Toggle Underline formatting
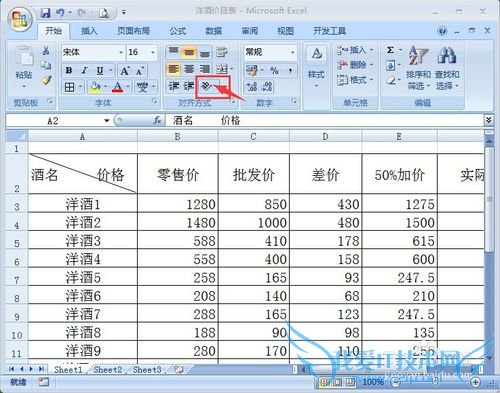500x393 pixels. 100,70
